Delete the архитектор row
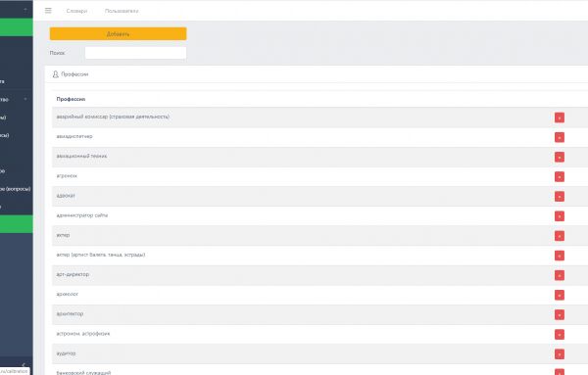The height and width of the screenshot is (375, 588). click(x=560, y=314)
